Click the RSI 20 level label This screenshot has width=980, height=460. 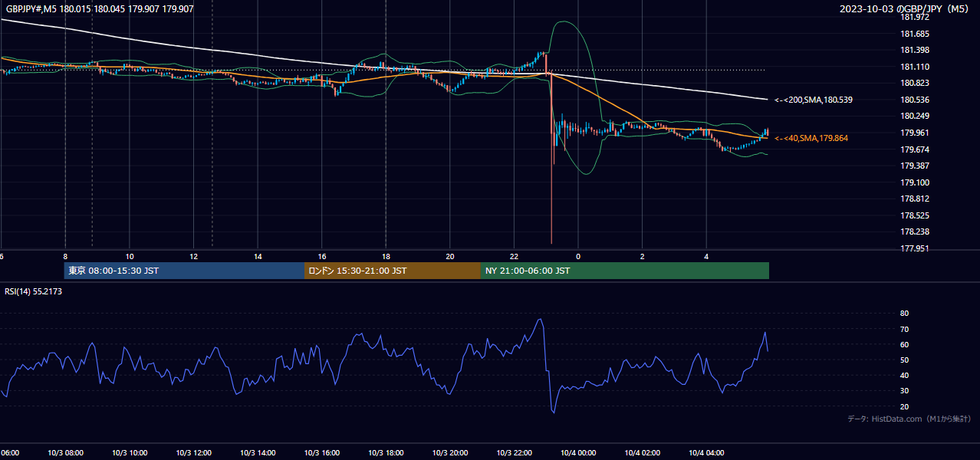point(904,406)
